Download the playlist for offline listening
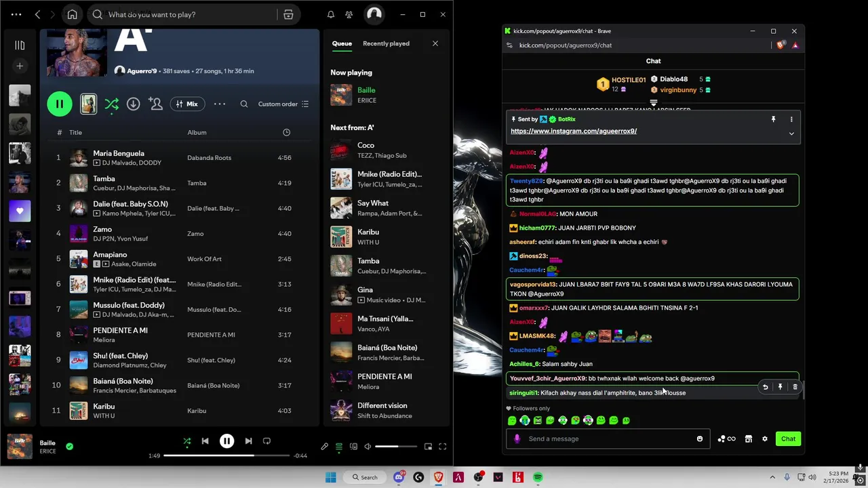 pyautogui.click(x=133, y=104)
